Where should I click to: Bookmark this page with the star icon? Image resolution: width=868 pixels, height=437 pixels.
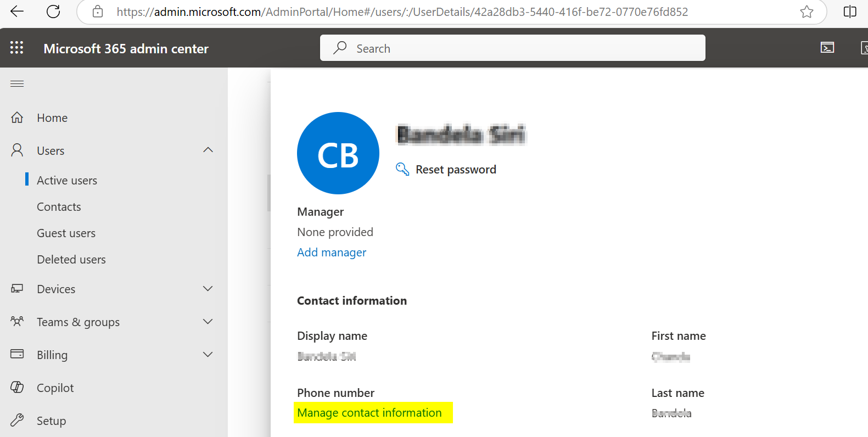click(807, 12)
